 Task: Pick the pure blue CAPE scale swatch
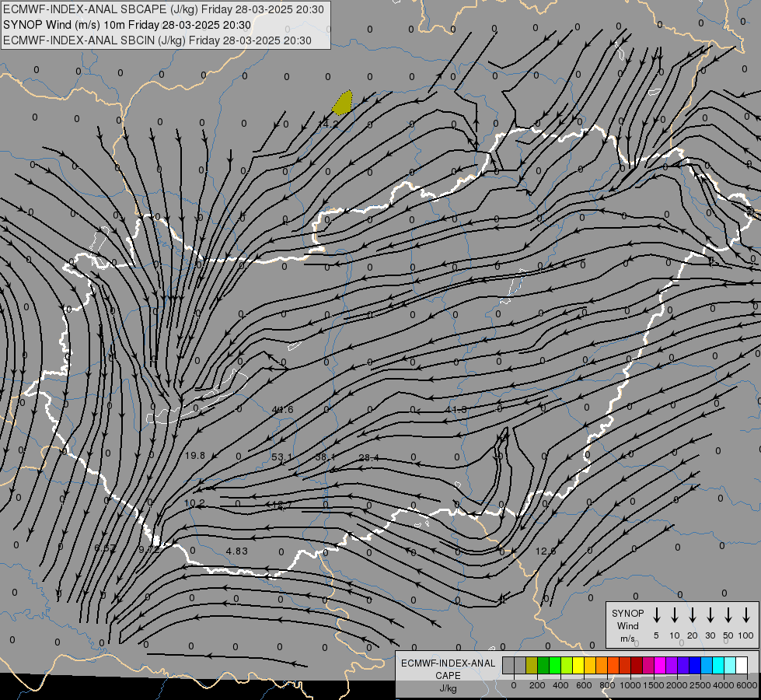[x=695, y=665]
